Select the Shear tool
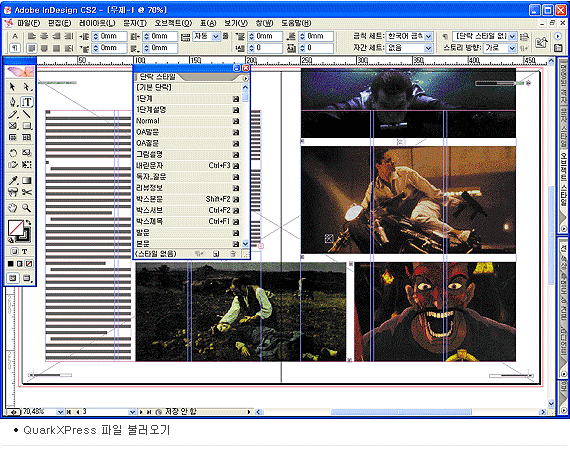This screenshot has height=451, width=570. pyautogui.click(x=13, y=165)
